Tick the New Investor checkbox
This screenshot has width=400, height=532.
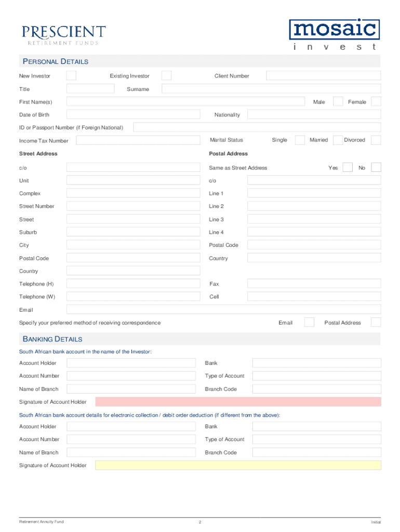pyautogui.click(x=71, y=76)
